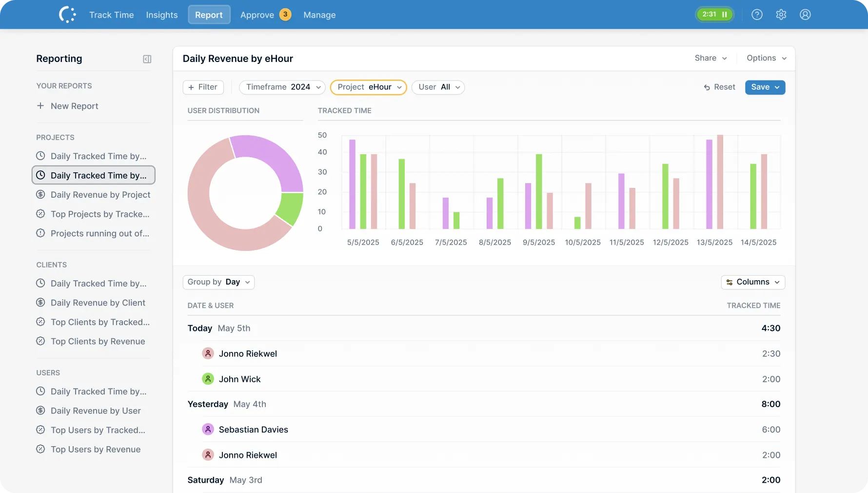Image resolution: width=868 pixels, height=493 pixels.
Task: Click the app logo in the top left
Action: 67,14
